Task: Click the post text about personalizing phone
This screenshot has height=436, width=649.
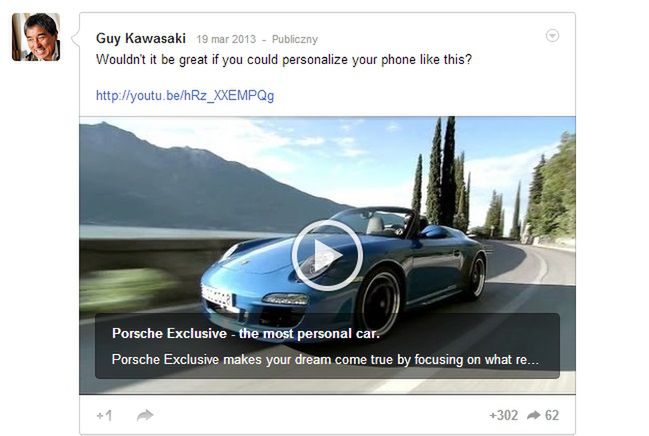Action: tap(284, 59)
